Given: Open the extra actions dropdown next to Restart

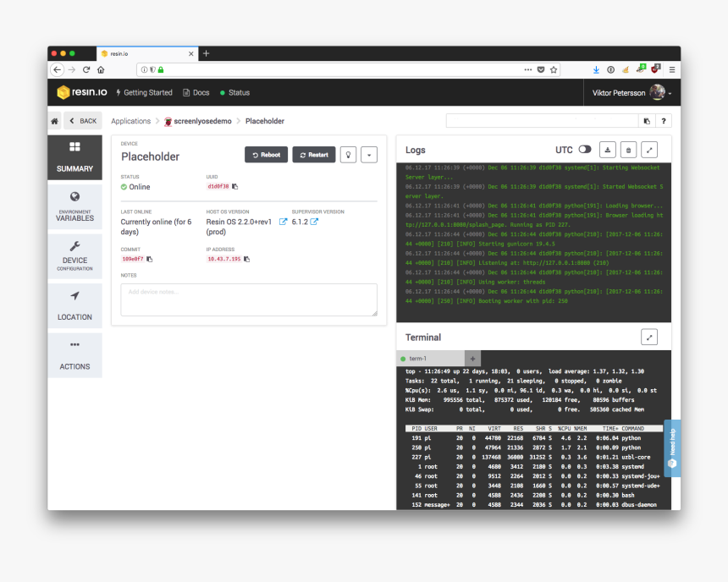Looking at the screenshot, I should 368,155.
